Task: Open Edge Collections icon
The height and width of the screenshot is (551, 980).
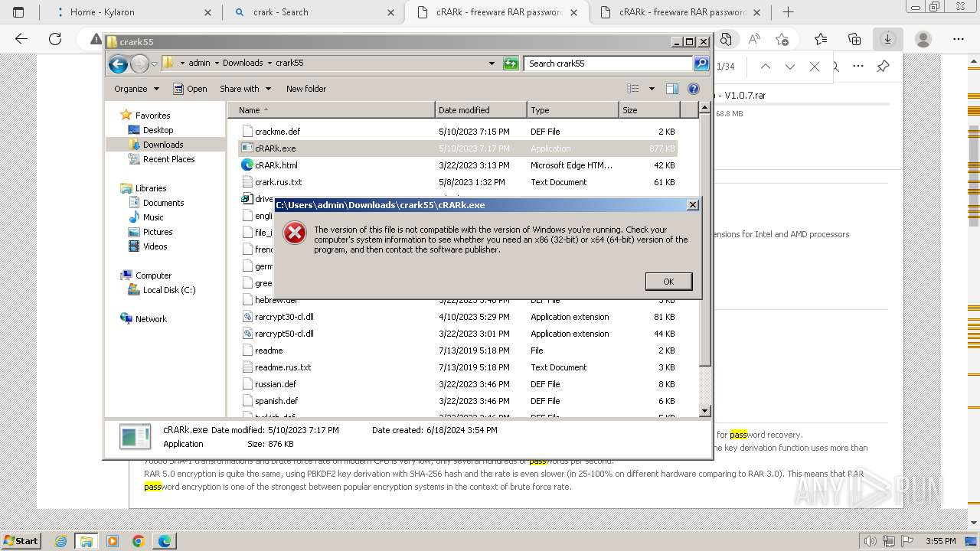Action: [x=854, y=39]
